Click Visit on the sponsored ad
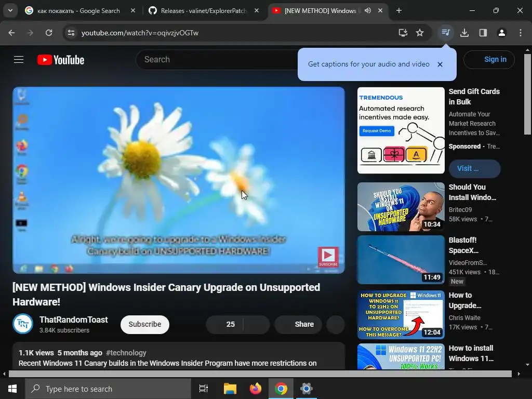 (474, 169)
